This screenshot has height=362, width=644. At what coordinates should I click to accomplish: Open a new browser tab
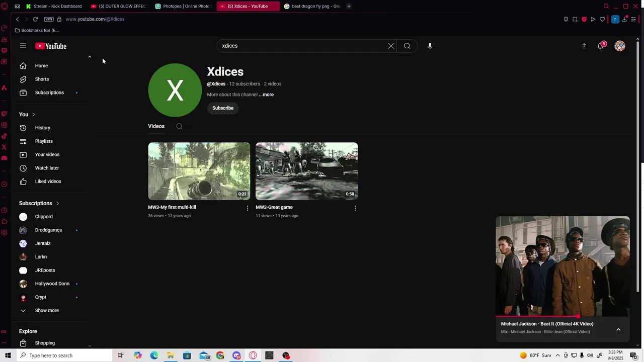click(349, 6)
